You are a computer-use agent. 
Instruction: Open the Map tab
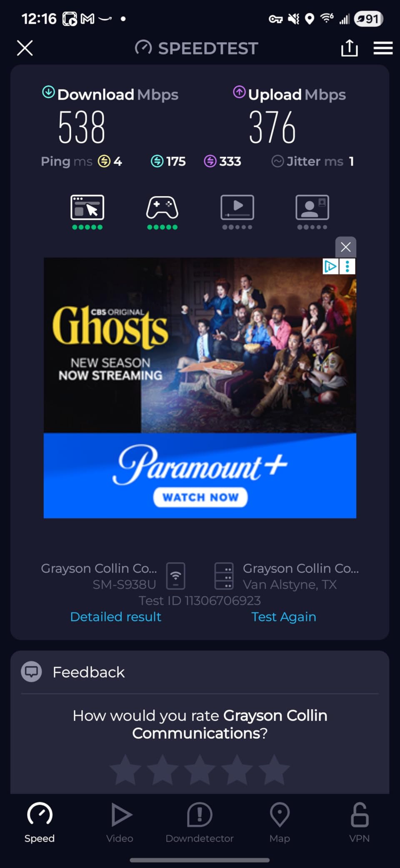pos(280,823)
